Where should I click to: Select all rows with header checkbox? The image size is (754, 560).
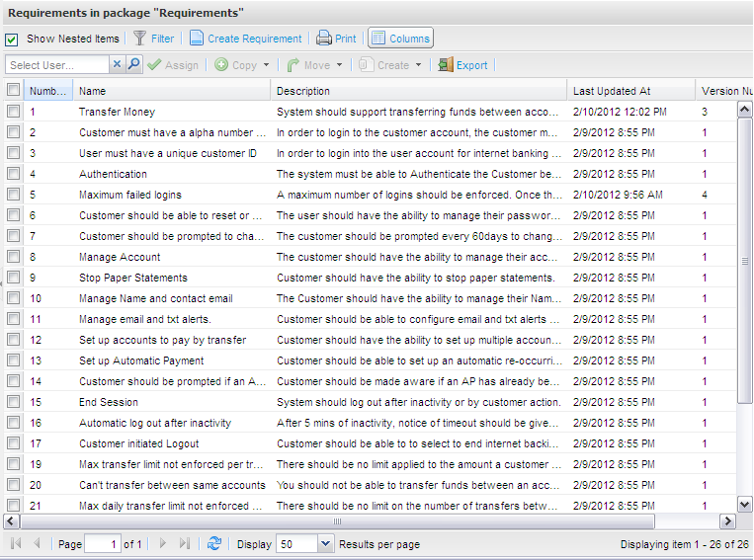point(13,90)
